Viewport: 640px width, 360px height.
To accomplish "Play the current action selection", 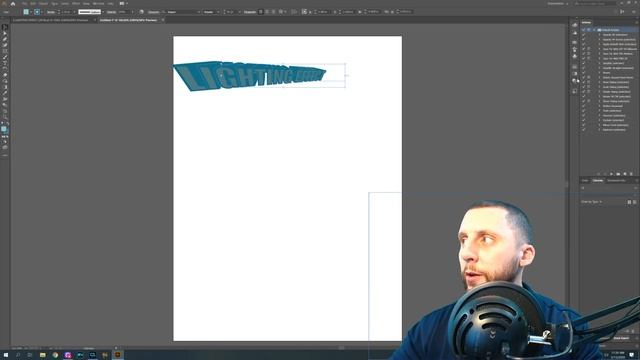I will [611, 174].
